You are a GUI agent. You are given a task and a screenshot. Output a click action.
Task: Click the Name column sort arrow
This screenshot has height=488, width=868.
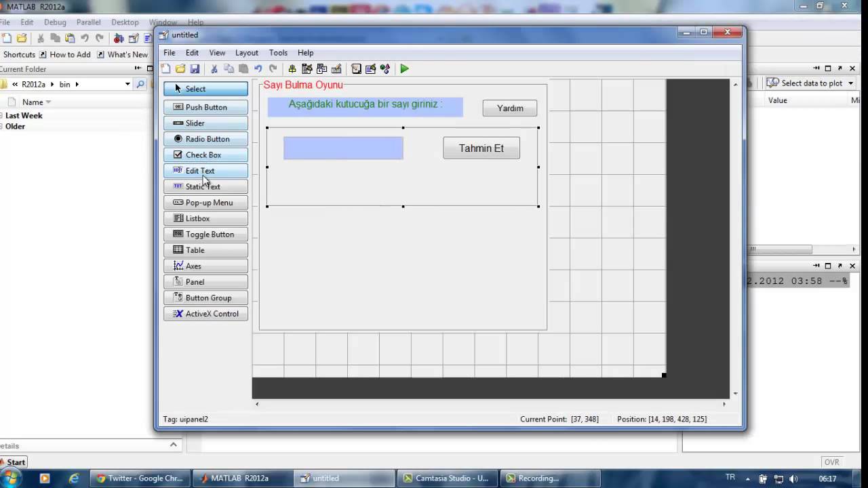[48, 102]
